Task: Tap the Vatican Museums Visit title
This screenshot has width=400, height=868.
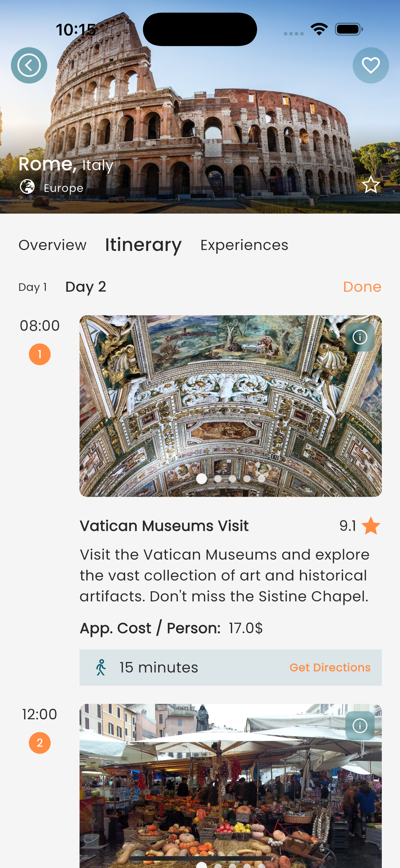Action: tap(164, 526)
